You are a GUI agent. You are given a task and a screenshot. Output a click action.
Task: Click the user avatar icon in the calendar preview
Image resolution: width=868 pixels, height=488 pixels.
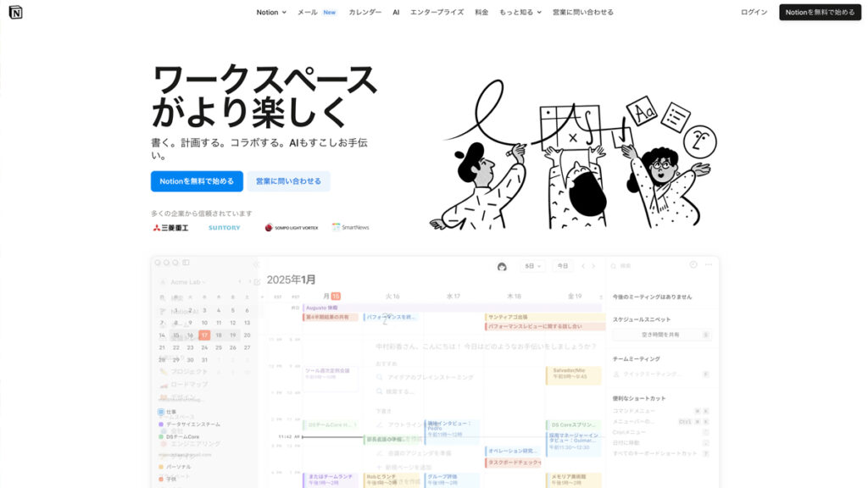502,267
